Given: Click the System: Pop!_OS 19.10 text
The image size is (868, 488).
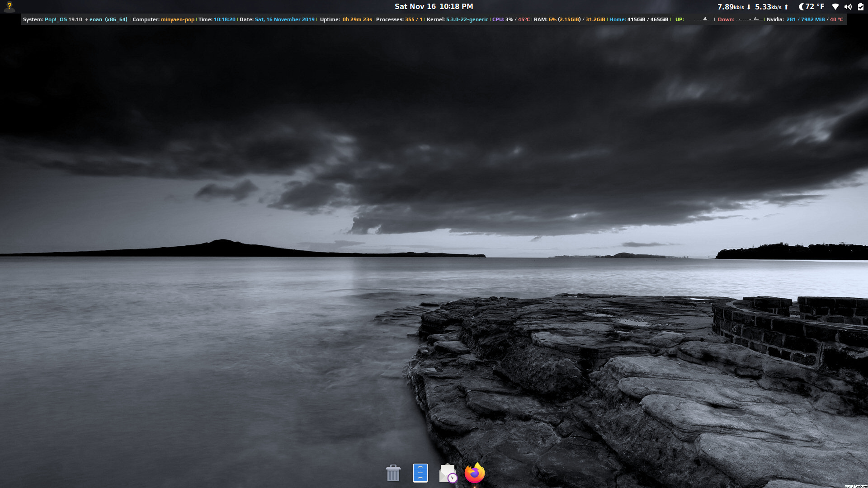Looking at the screenshot, I should tap(52, 19).
